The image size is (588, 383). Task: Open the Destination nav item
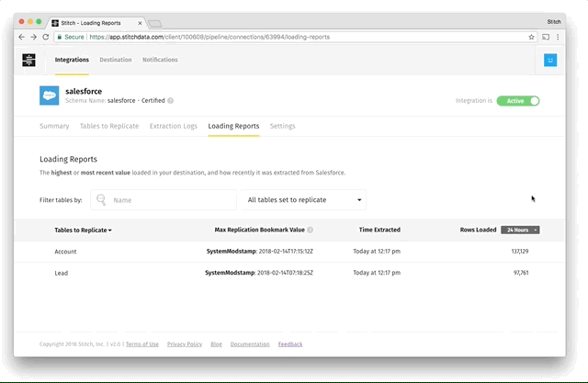(116, 60)
